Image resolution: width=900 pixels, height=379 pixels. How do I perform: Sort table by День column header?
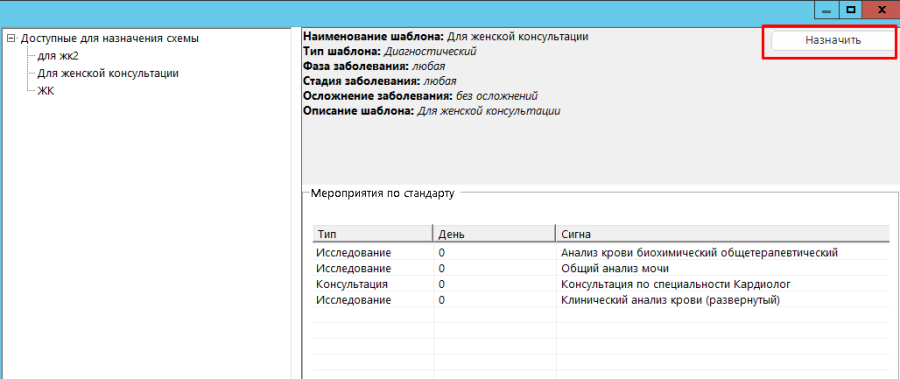point(494,234)
